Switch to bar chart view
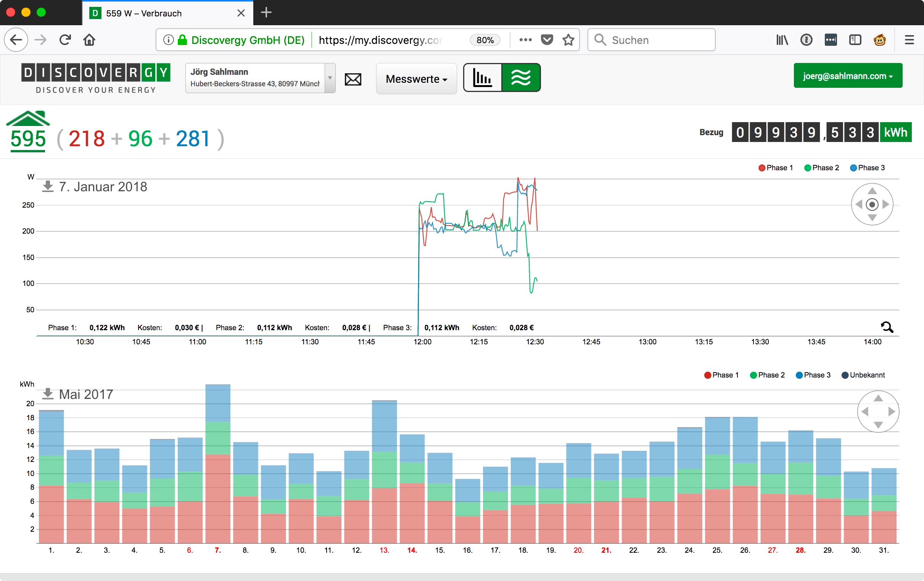The height and width of the screenshot is (581, 924). [x=482, y=77]
